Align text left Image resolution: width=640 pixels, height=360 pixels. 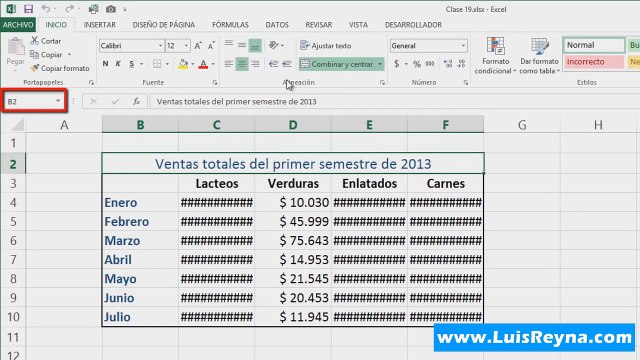pos(229,64)
